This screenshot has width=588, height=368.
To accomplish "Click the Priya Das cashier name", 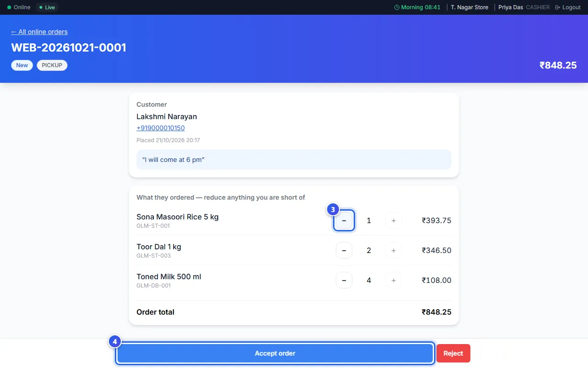I will [511, 7].
